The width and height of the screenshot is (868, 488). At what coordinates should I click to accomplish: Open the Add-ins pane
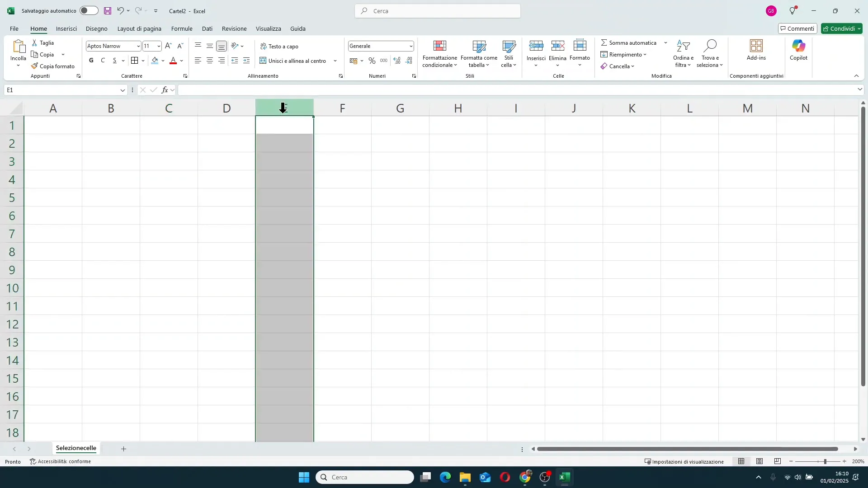coord(756,50)
